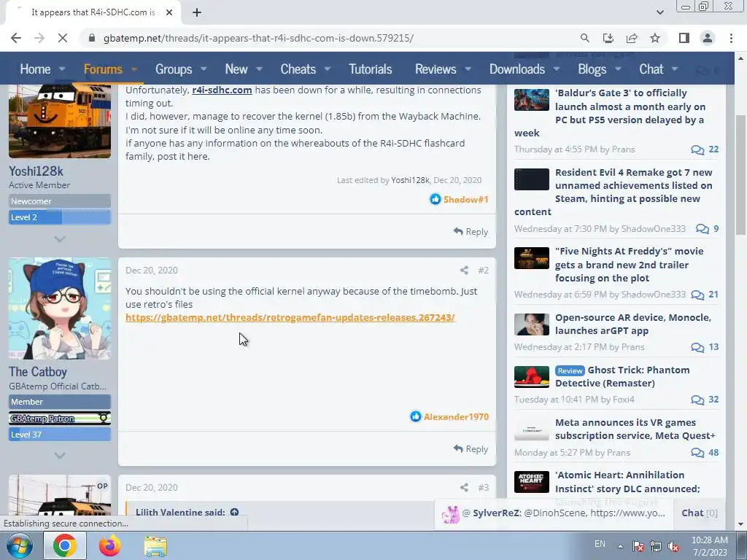Show hidden system tray icons
The image size is (747, 560).
pyautogui.click(x=620, y=546)
